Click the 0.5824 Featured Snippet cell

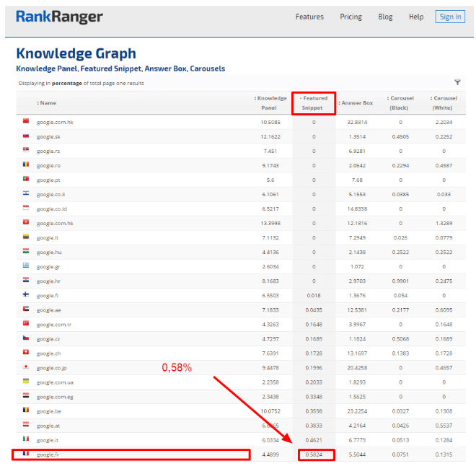[314, 455]
